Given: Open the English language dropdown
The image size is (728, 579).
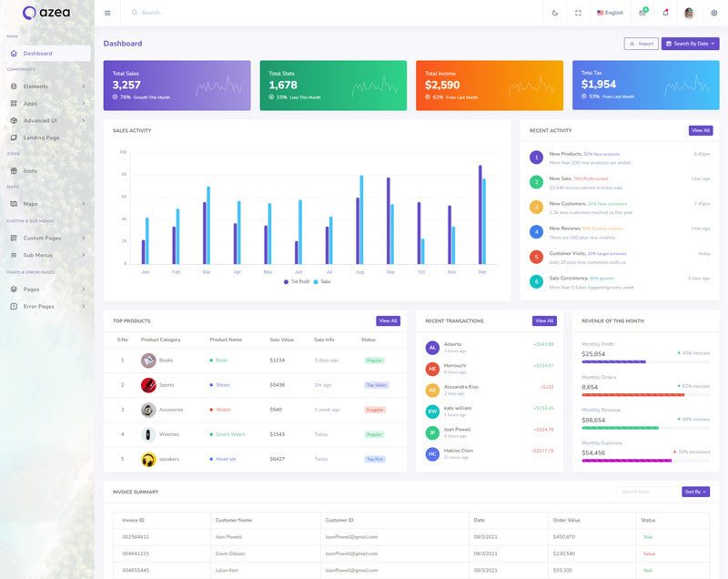Looking at the screenshot, I should click(611, 13).
